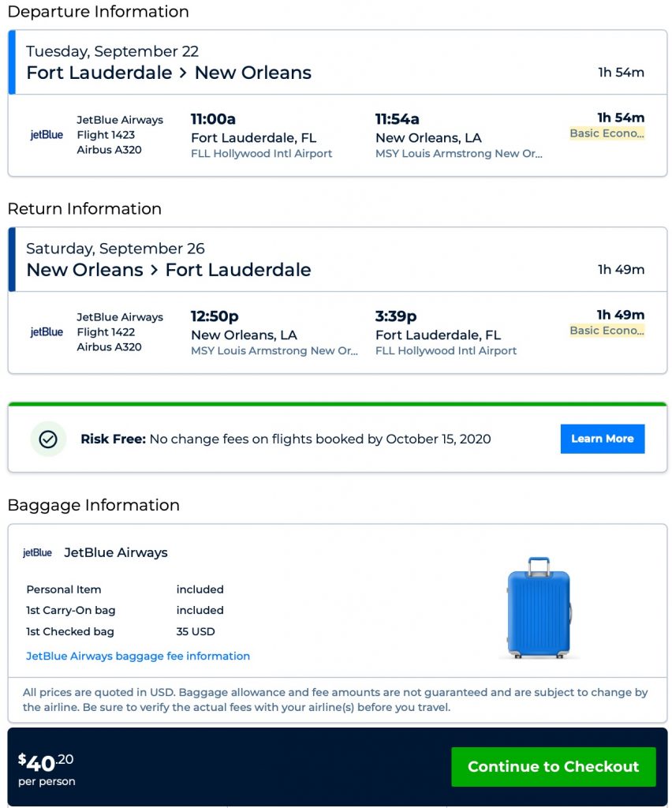Screen dimensions: 672x808
Task: Click the 11:00a departure time
Action: coord(213,119)
